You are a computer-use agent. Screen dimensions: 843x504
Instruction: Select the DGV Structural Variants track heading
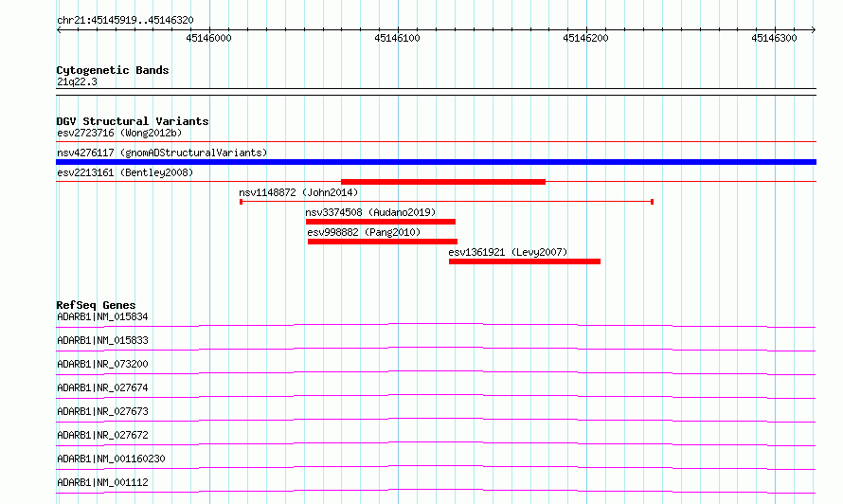click(133, 121)
